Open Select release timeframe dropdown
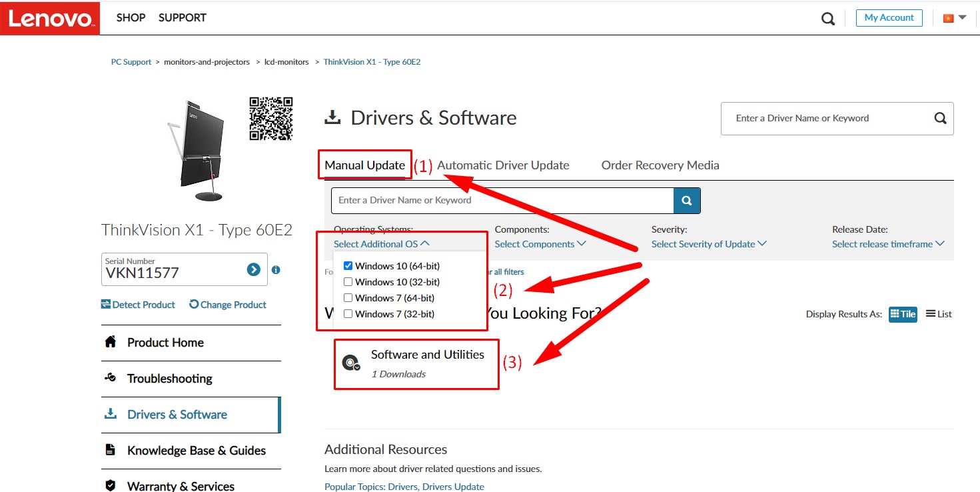This screenshot has width=980, height=492. [887, 244]
